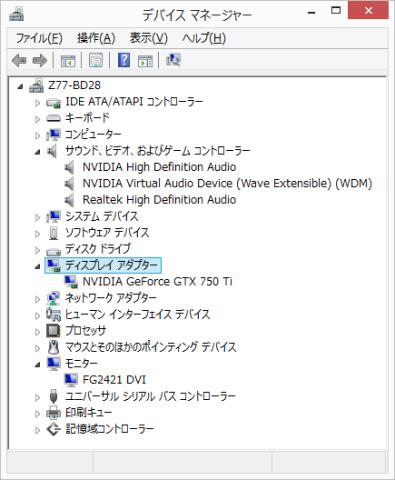Select マウスとそのほかのポインティング デバイス label
This screenshot has width=395, height=480.
151,347
